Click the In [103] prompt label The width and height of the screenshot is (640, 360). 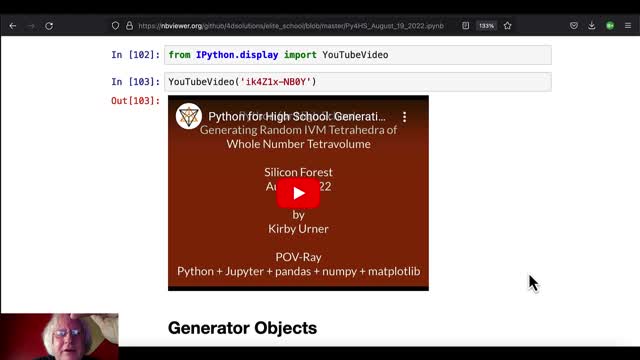click(136, 82)
